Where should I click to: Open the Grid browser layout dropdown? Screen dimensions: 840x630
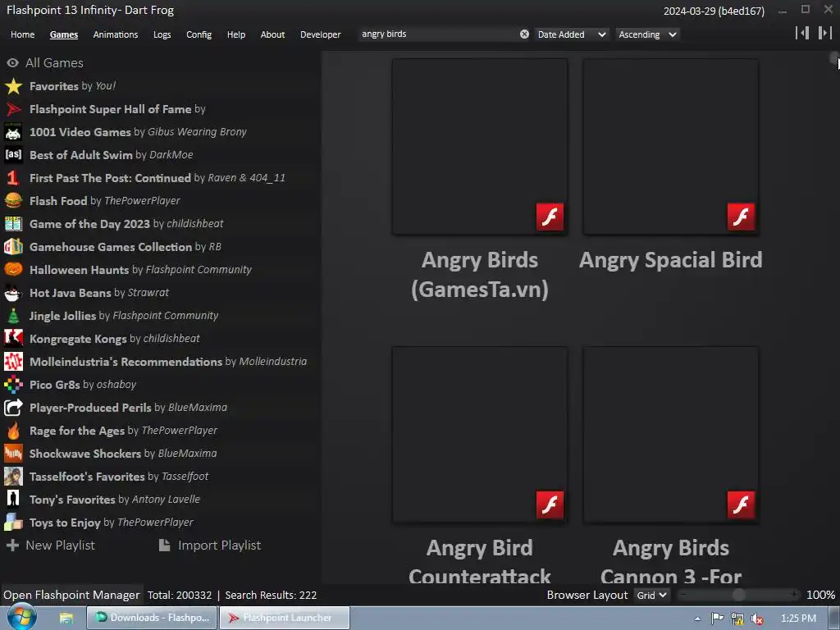[x=651, y=596]
